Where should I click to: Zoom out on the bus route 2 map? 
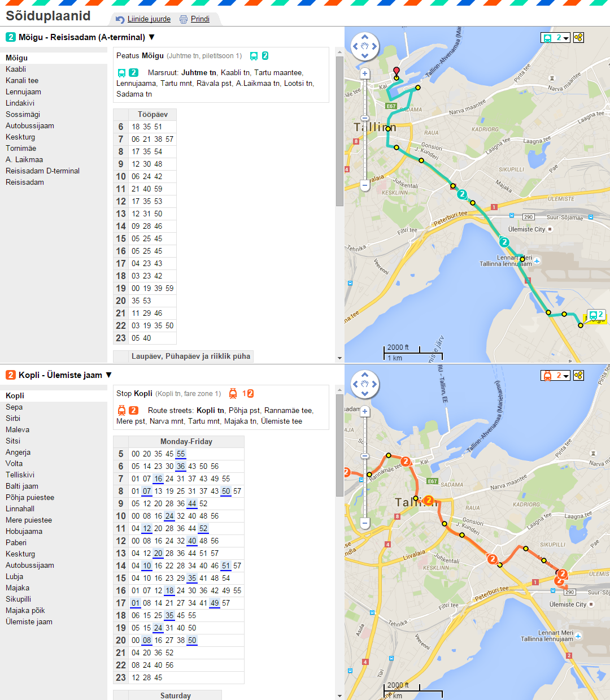[x=365, y=185]
